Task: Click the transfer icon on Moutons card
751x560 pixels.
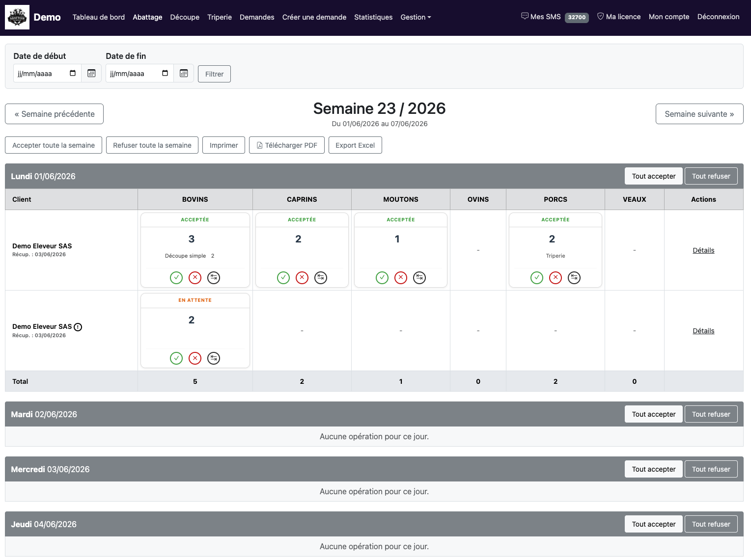Action: pos(419,278)
